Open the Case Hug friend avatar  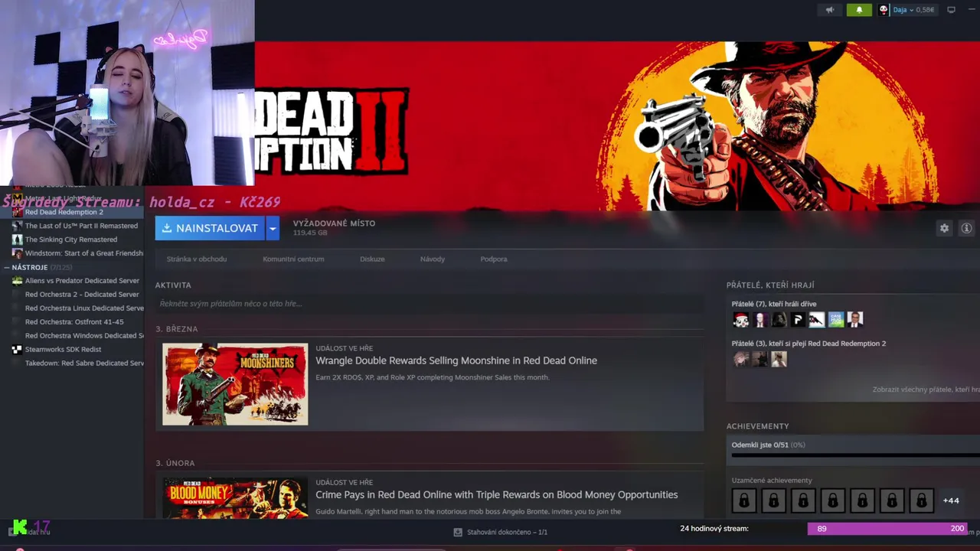coord(836,320)
